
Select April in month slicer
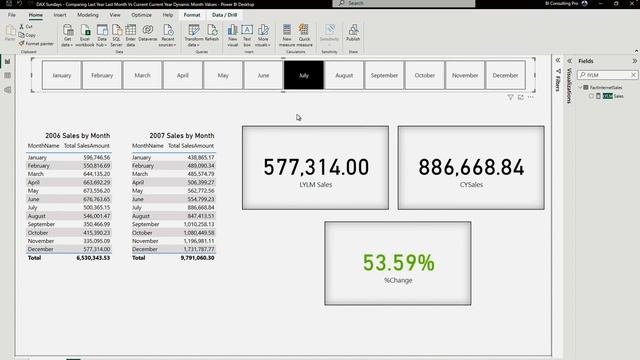click(183, 75)
